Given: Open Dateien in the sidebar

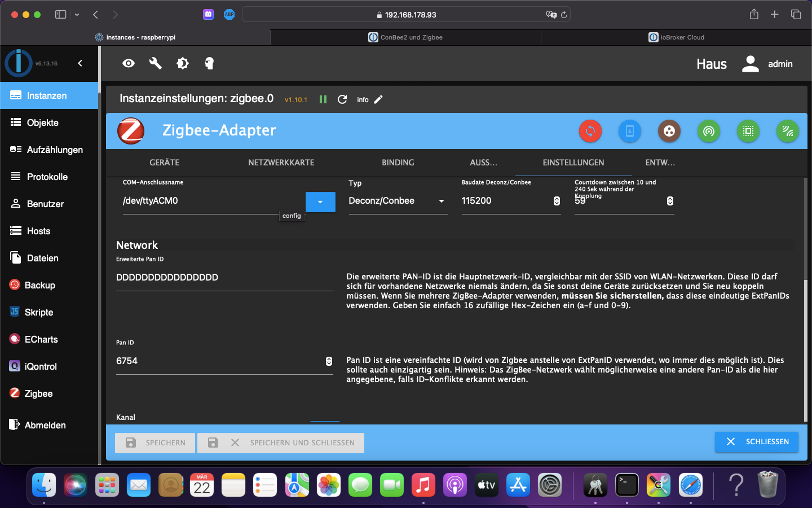Looking at the screenshot, I should click(49, 258).
